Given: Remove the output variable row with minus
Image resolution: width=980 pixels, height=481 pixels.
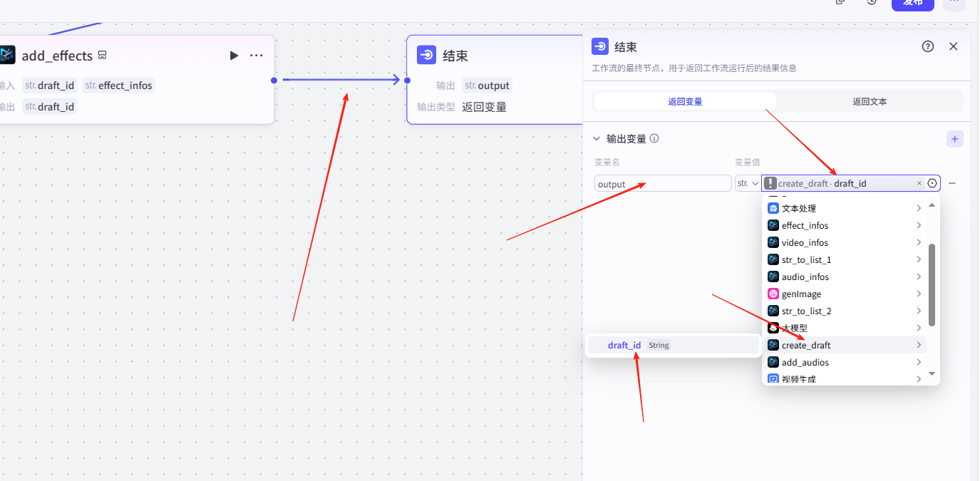Looking at the screenshot, I should pos(951,183).
